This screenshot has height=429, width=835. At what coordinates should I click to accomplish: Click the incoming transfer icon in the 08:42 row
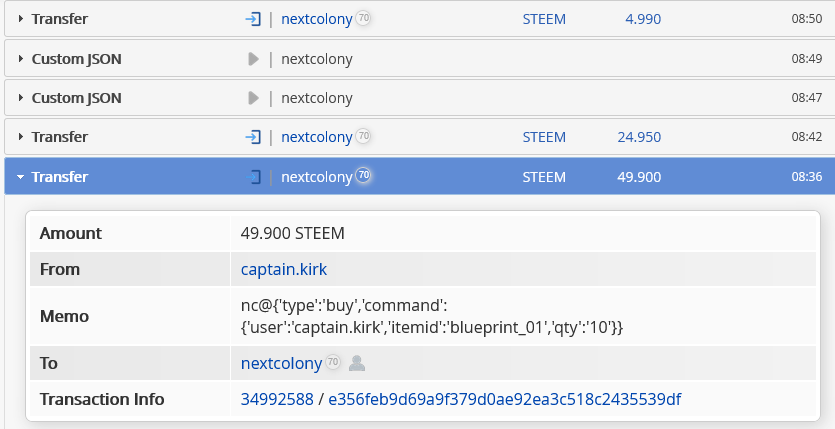click(254, 137)
